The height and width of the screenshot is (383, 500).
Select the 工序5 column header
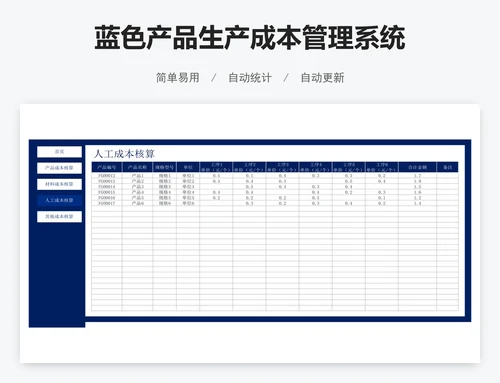(349, 167)
